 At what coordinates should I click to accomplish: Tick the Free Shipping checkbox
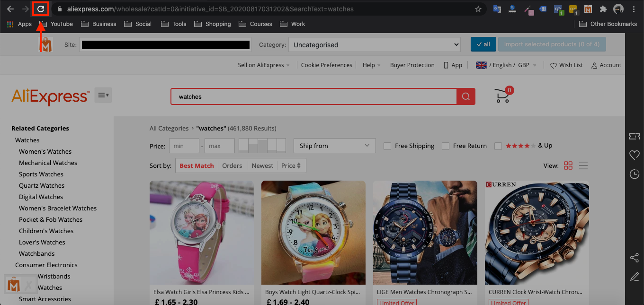pos(387,146)
